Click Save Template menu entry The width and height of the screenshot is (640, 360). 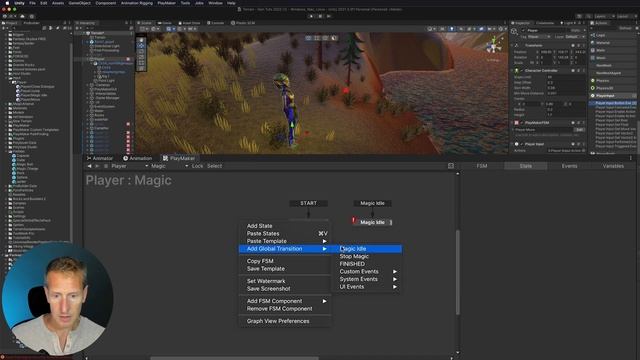pos(284,269)
